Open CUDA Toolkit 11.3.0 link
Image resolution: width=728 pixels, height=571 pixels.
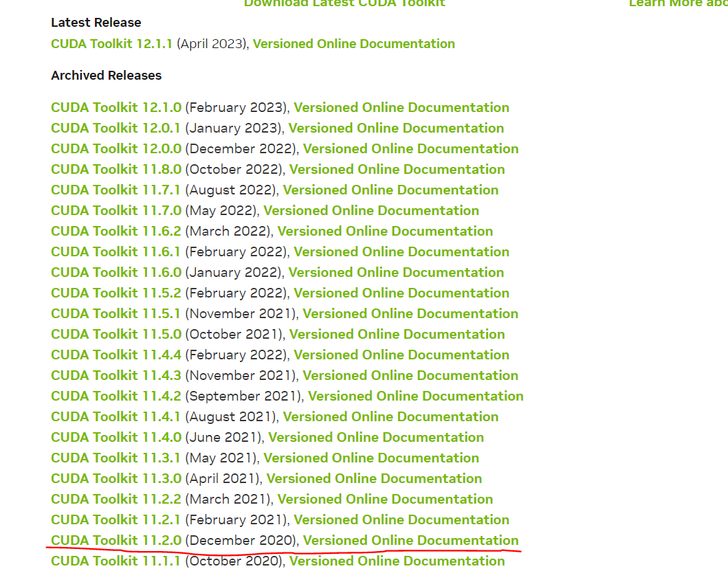pyautogui.click(x=116, y=478)
